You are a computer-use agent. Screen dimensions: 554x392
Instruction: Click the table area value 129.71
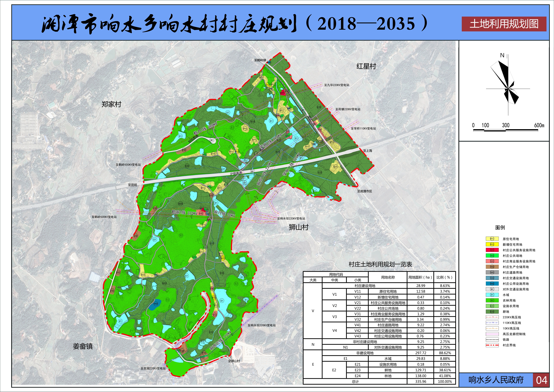420,370
